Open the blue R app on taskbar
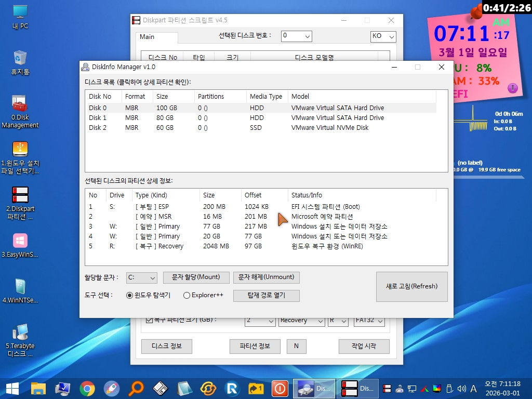Image resolution: width=532 pixels, height=399 pixels. [232, 389]
